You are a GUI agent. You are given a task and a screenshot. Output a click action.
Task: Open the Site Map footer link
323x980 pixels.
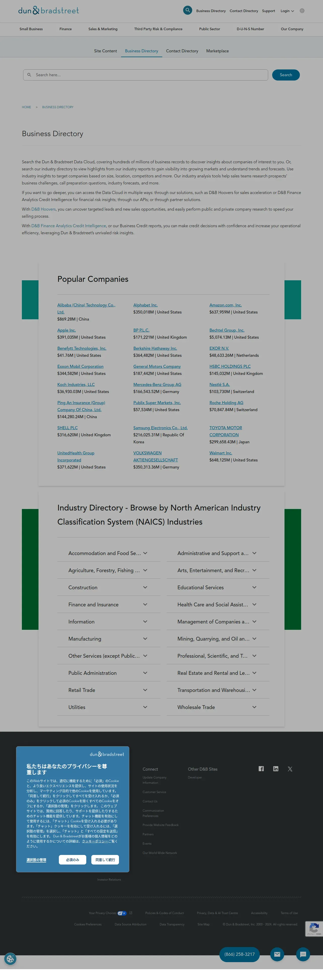pos(204,924)
